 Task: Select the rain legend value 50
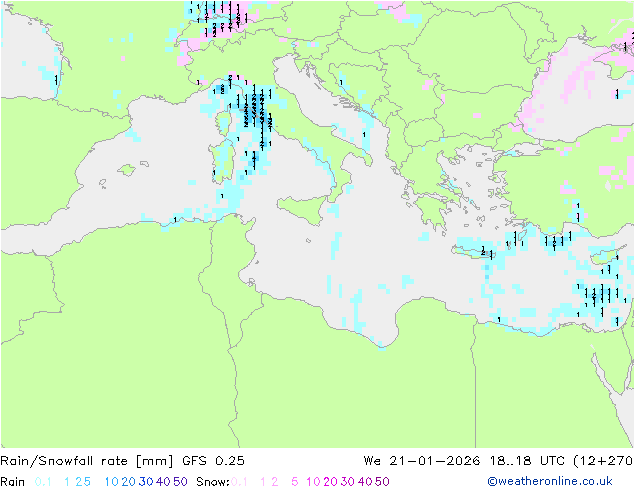coord(180,482)
